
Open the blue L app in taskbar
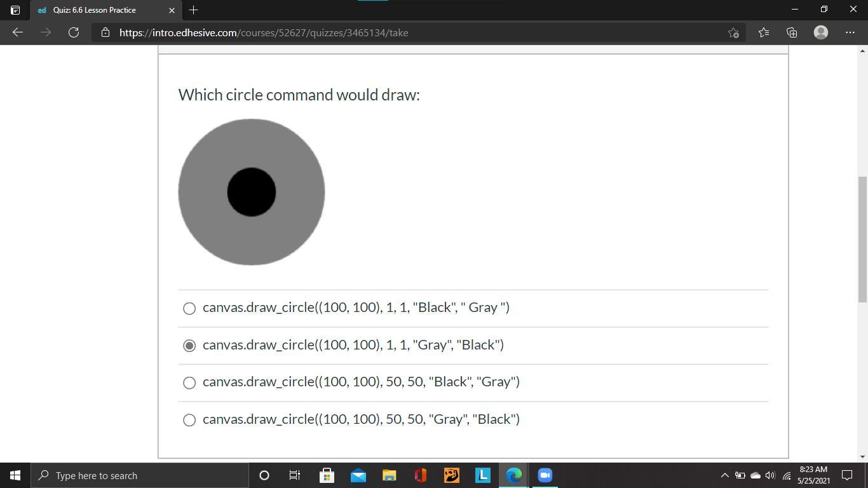click(x=482, y=475)
